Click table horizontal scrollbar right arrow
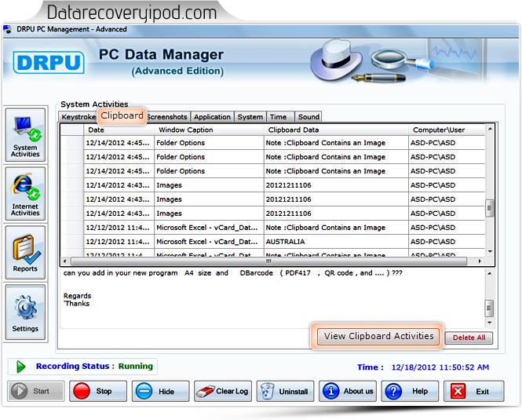 click(x=480, y=261)
